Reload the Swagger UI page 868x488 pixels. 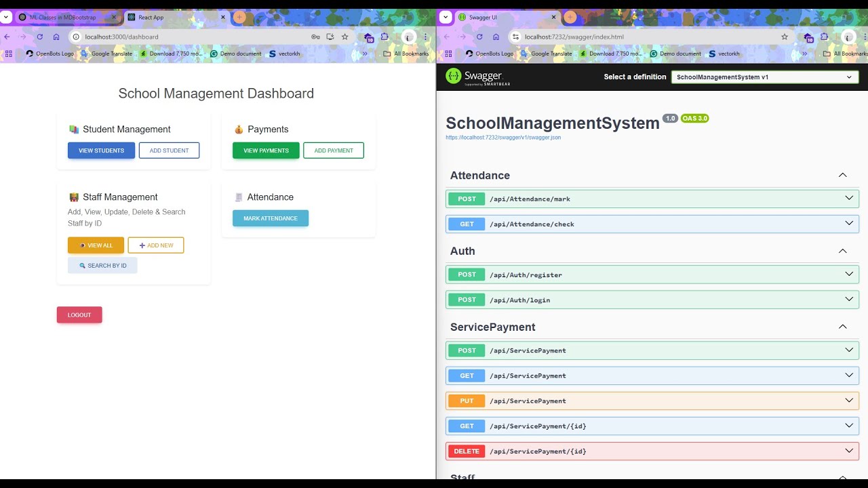pos(479,37)
